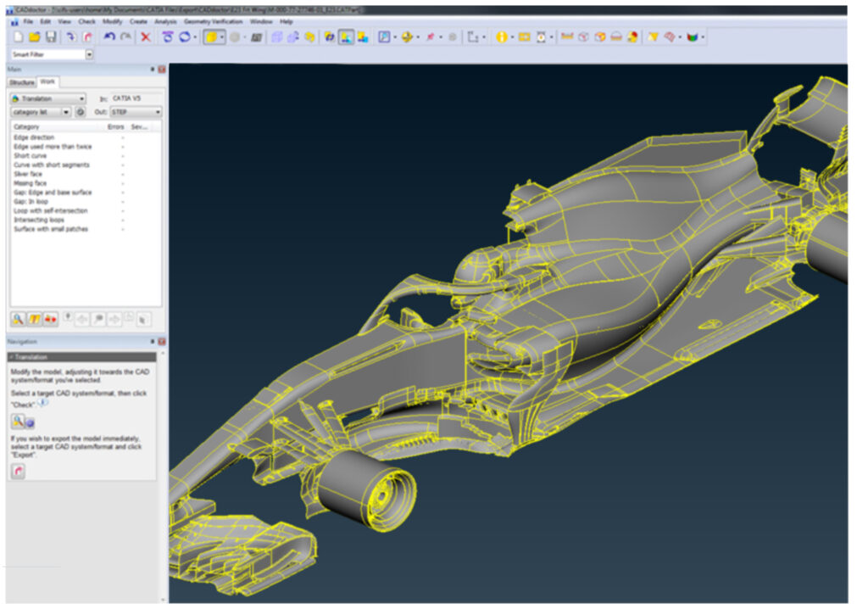Click the Undo icon
868x609 pixels.
tap(108, 36)
